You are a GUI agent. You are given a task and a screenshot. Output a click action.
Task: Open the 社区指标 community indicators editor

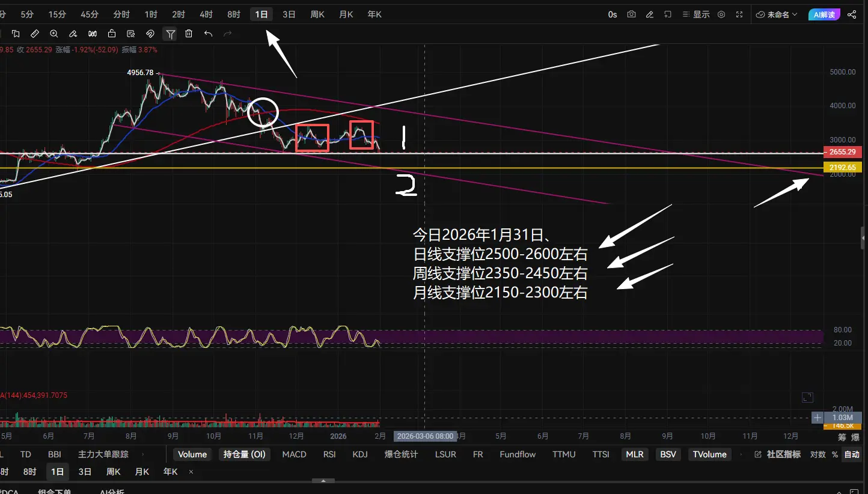click(778, 454)
